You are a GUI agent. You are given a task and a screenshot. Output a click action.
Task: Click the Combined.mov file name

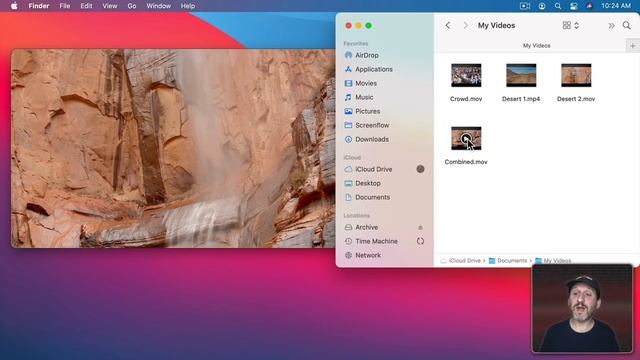[x=466, y=162]
